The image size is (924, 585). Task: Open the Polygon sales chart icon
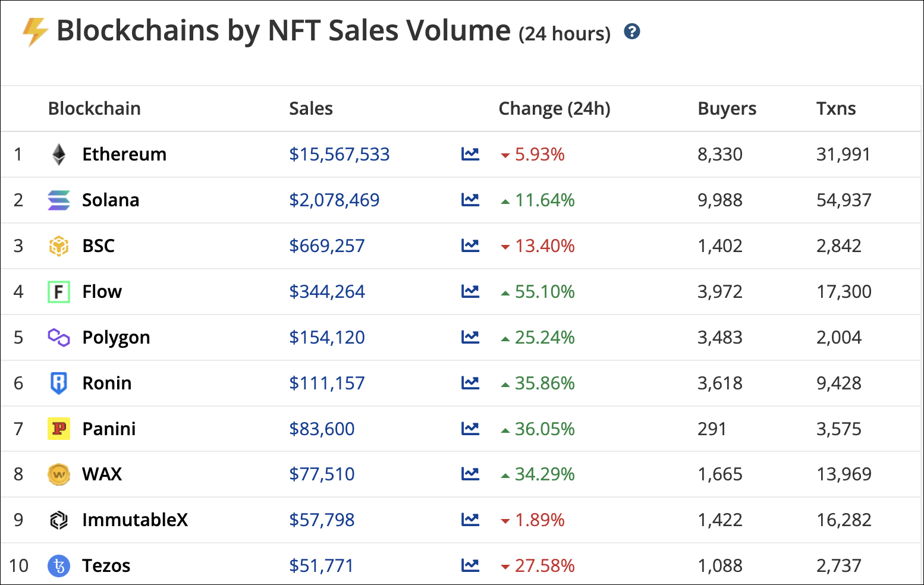tap(470, 337)
